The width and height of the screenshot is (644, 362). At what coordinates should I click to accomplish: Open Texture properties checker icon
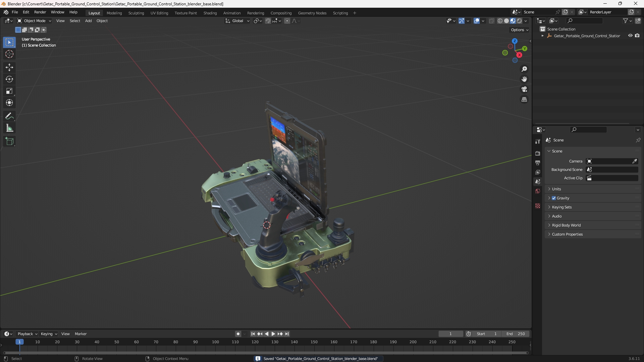tap(538, 206)
